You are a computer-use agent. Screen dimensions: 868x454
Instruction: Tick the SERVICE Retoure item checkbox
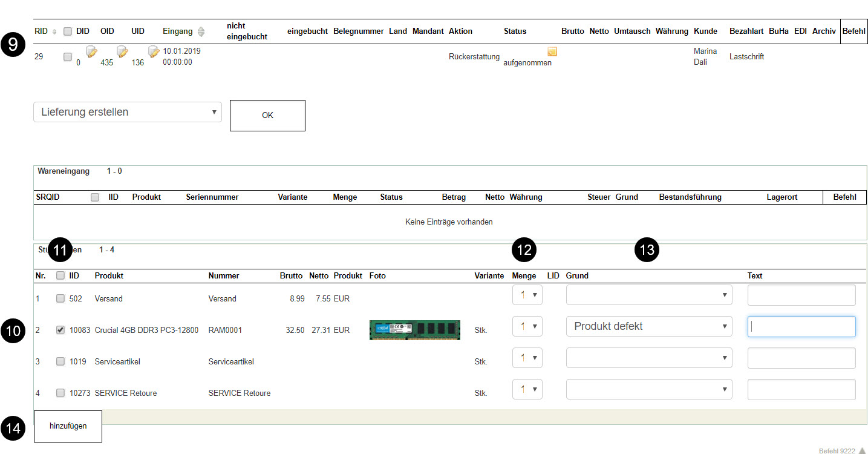(x=60, y=393)
